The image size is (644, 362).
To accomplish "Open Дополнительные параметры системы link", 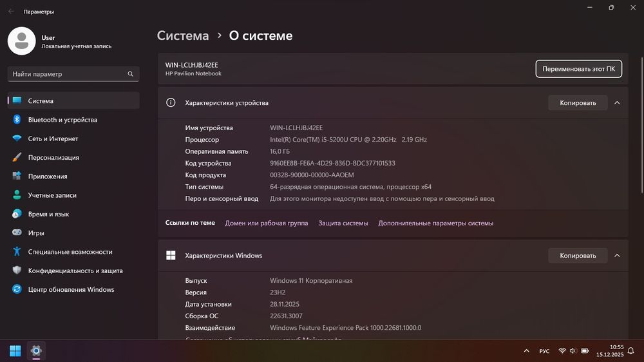I will [x=436, y=223].
